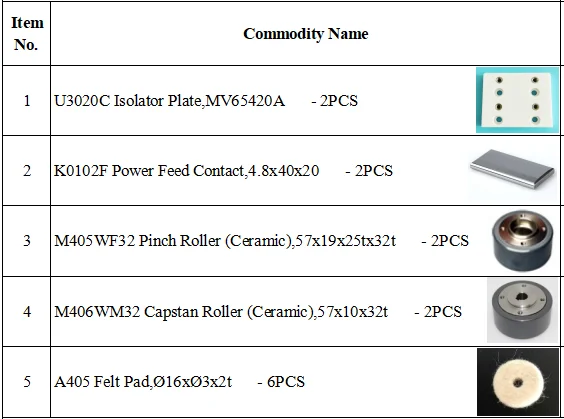Viewport: 564px width, 419px height.
Task: Click item number 4 cell
Action: click(x=27, y=311)
